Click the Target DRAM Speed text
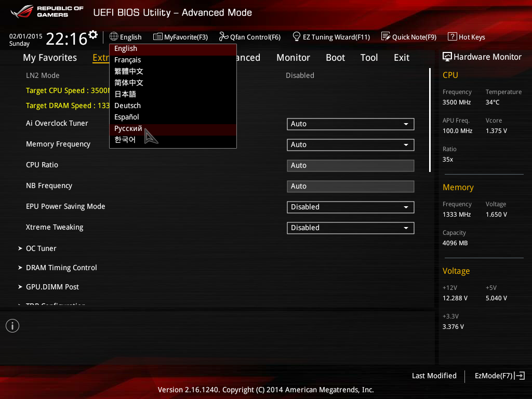The width and height of the screenshot is (532, 399). (x=68, y=105)
